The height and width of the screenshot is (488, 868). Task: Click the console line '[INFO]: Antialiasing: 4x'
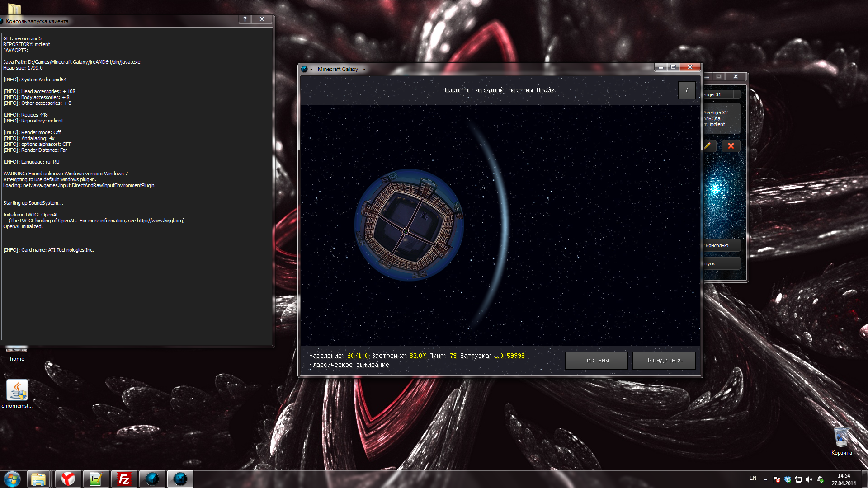coord(29,138)
